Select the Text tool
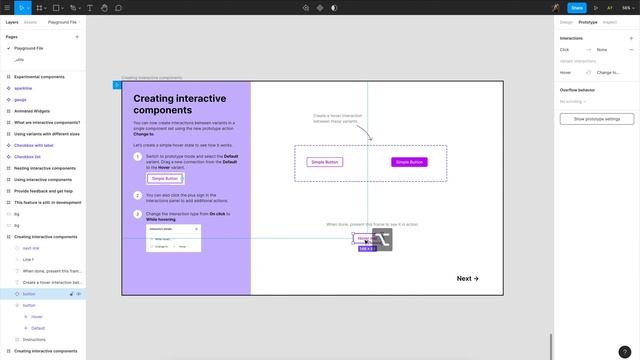 (x=89, y=8)
